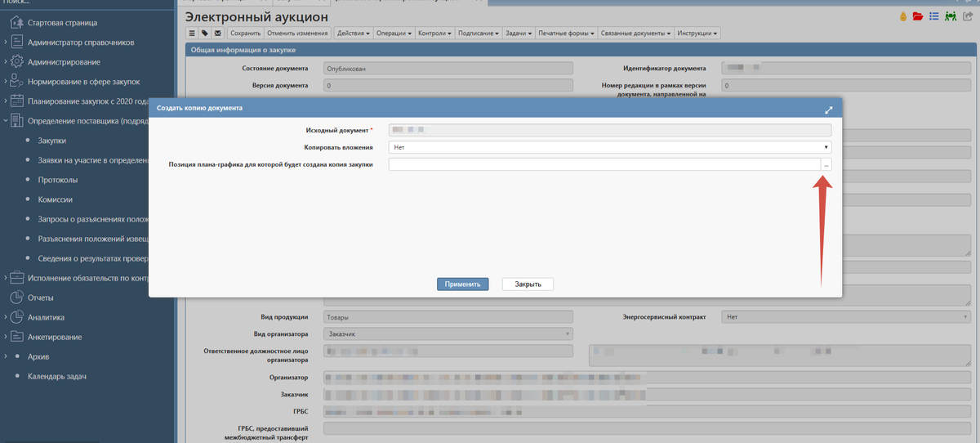
Task: Click the orange weight icon at top right
Action: [903, 16]
